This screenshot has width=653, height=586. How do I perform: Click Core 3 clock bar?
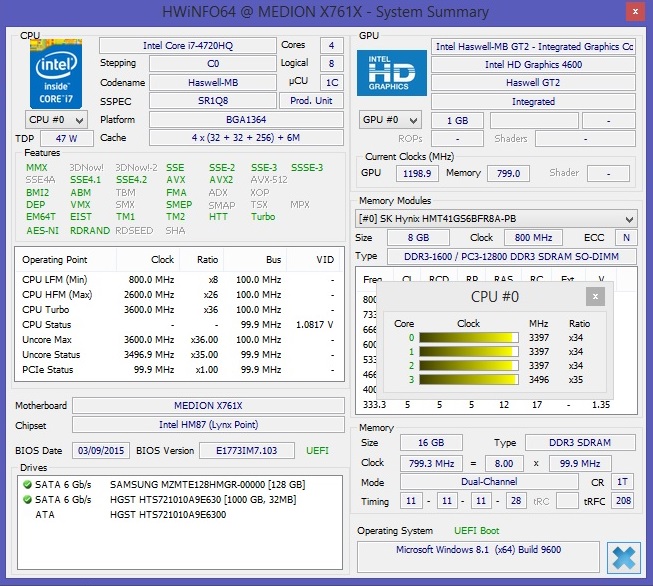pos(469,379)
